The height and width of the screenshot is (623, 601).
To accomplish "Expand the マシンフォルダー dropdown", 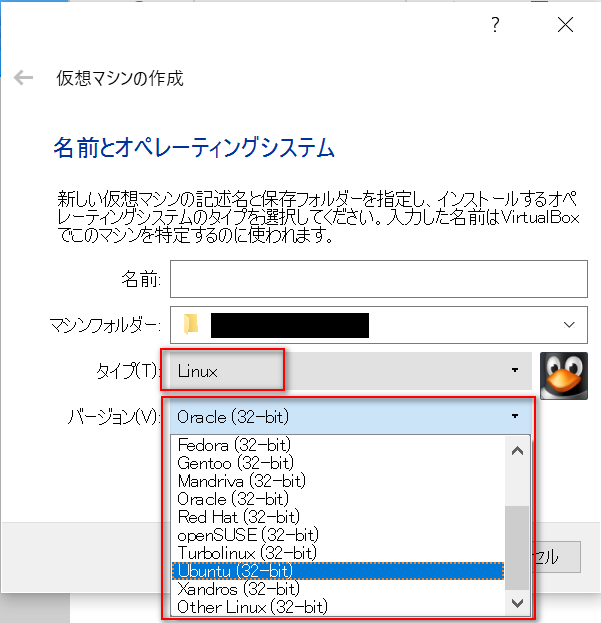I will (569, 324).
